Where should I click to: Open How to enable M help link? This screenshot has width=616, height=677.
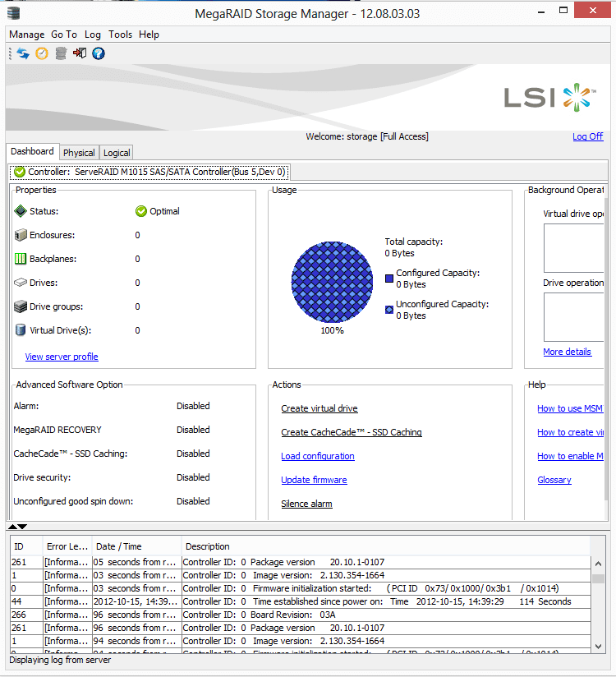click(x=570, y=456)
